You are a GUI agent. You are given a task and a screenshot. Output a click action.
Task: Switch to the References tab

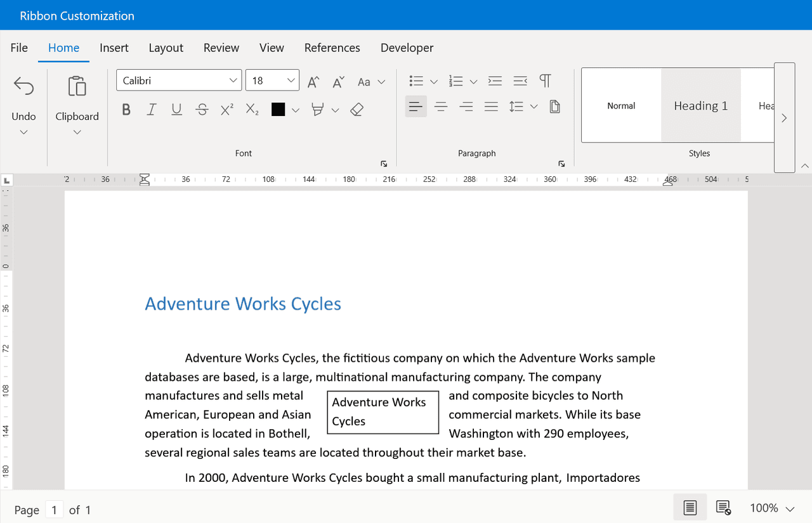332,48
